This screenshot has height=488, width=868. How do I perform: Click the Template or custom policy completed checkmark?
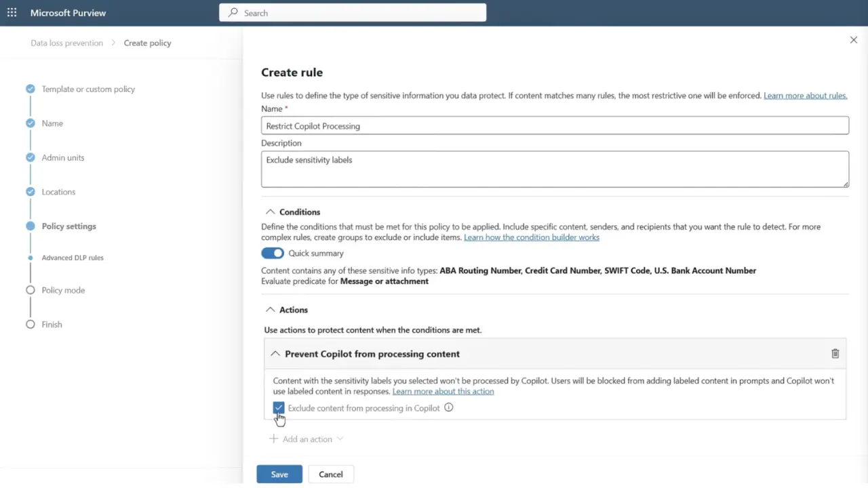point(30,89)
